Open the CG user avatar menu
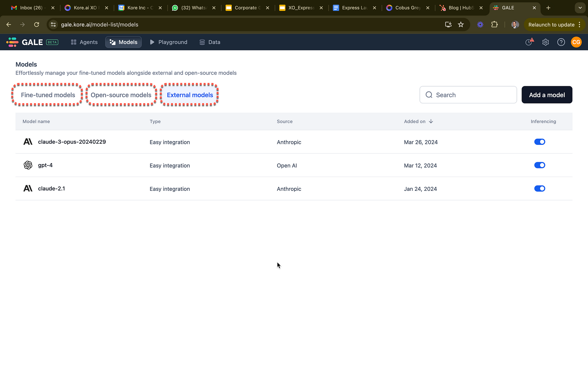Screen dimensions: 588x368 click(x=576, y=42)
